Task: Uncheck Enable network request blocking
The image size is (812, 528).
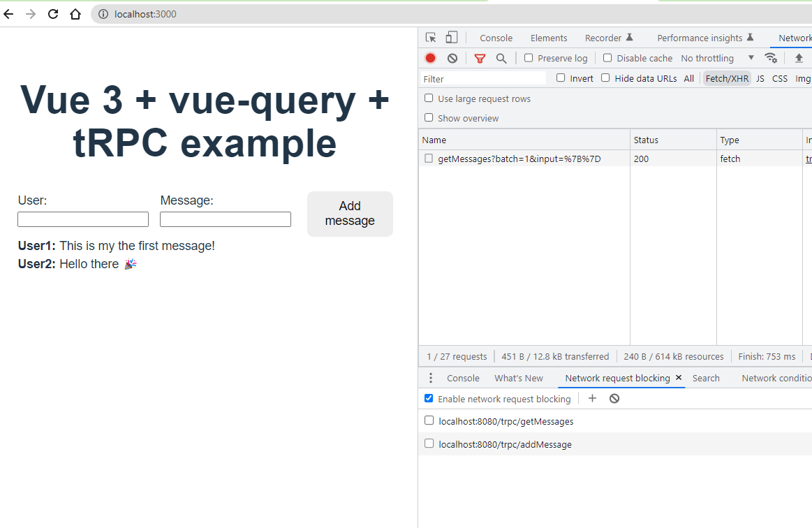Action: tap(429, 398)
